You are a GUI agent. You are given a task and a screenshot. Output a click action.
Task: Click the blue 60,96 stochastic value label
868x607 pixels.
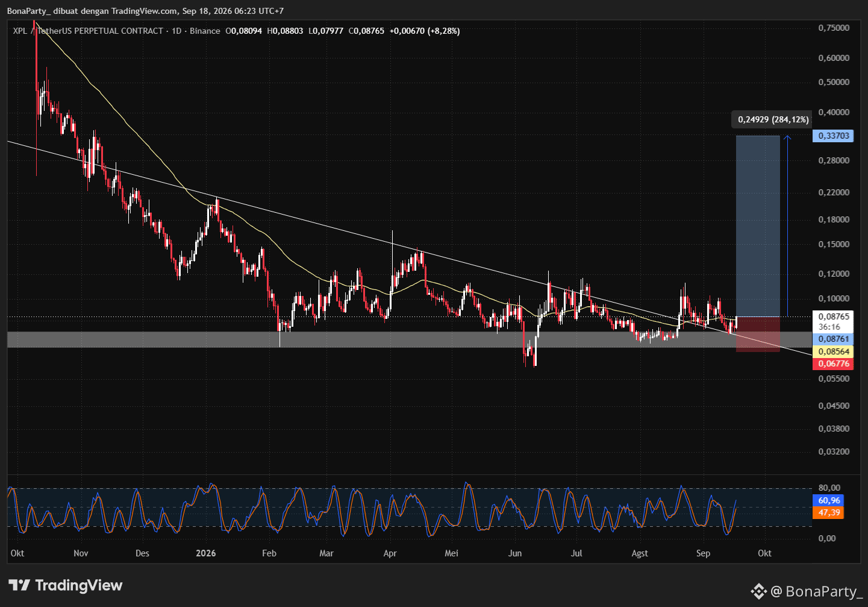[829, 500]
